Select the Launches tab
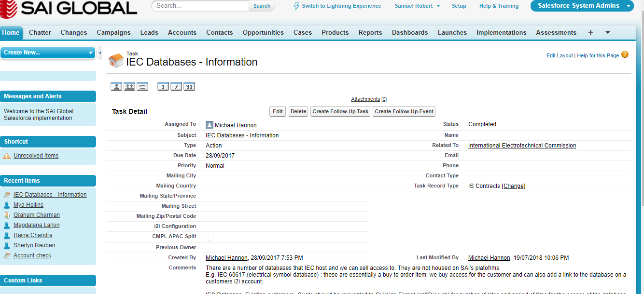 point(452,32)
